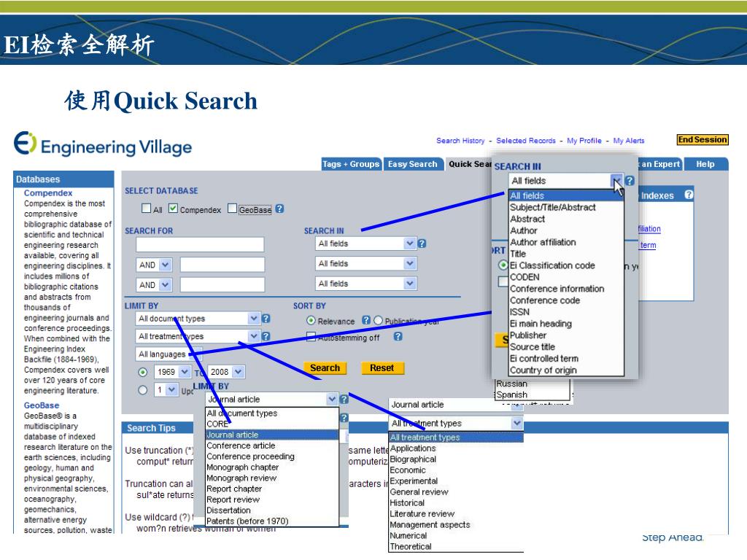
Task: Select Dissertation document type
Action: tap(272, 510)
